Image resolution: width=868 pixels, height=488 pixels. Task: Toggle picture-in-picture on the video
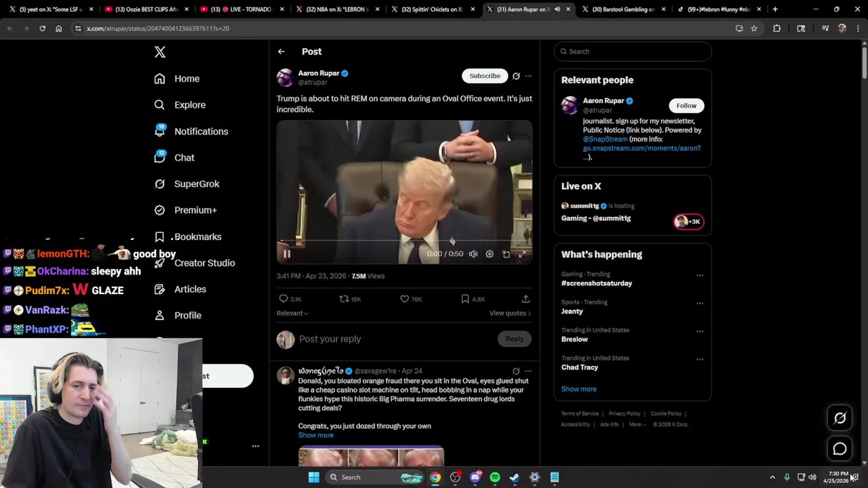click(506, 254)
